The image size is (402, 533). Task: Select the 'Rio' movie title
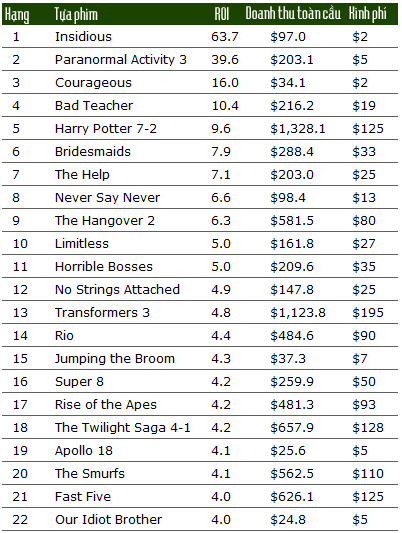64,336
